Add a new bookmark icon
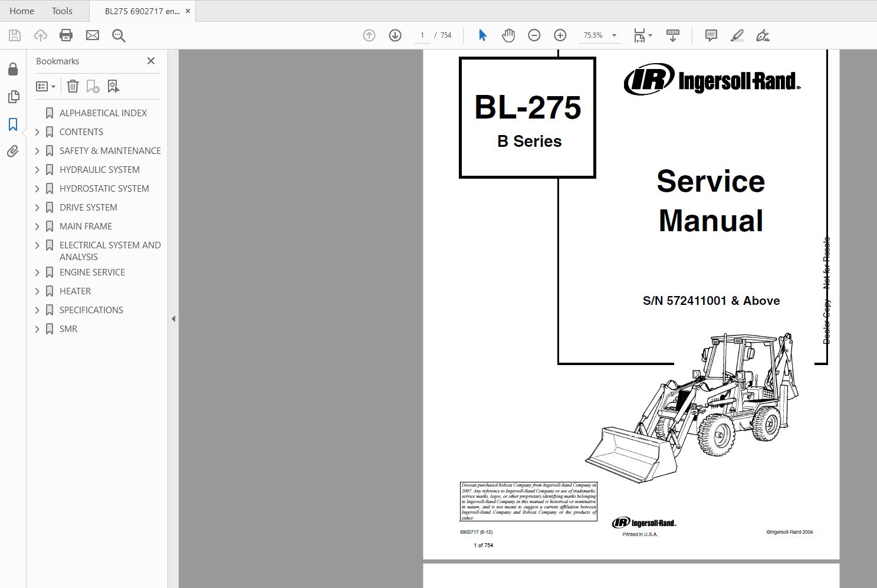 point(93,87)
